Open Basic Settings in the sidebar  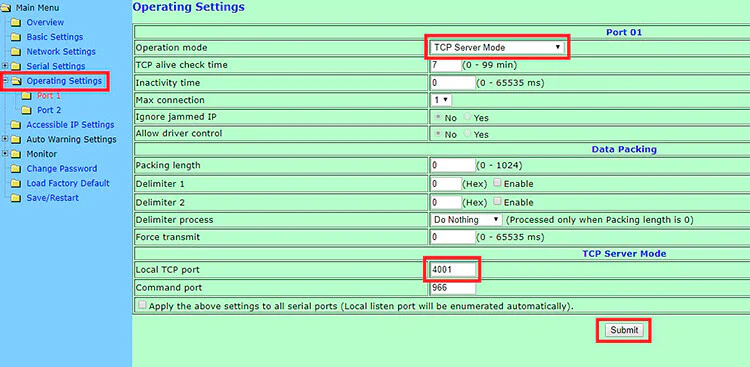coord(55,37)
